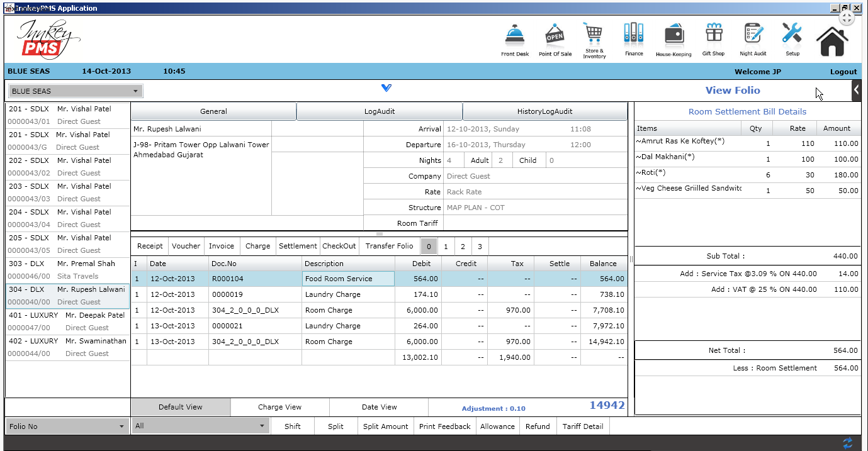Viewport: 868px width, 451px height.
Task: Switch to the LogAudit tab
Action: point(379,111)
